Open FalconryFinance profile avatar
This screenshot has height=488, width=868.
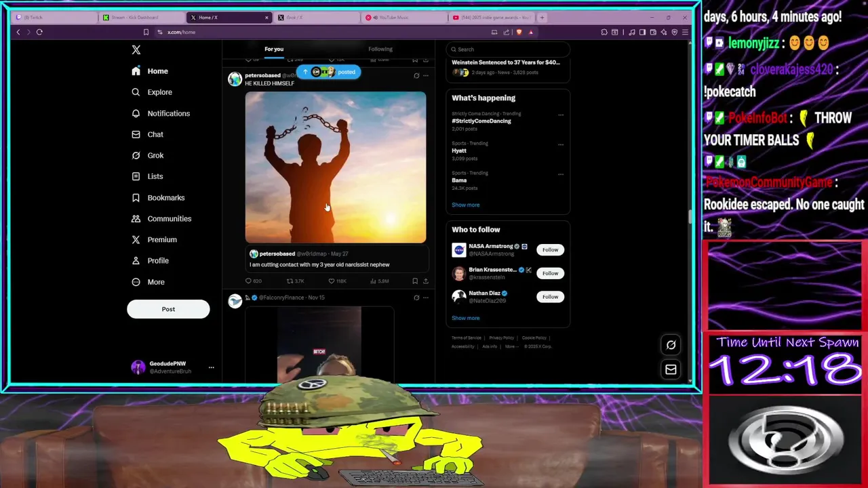235,302
